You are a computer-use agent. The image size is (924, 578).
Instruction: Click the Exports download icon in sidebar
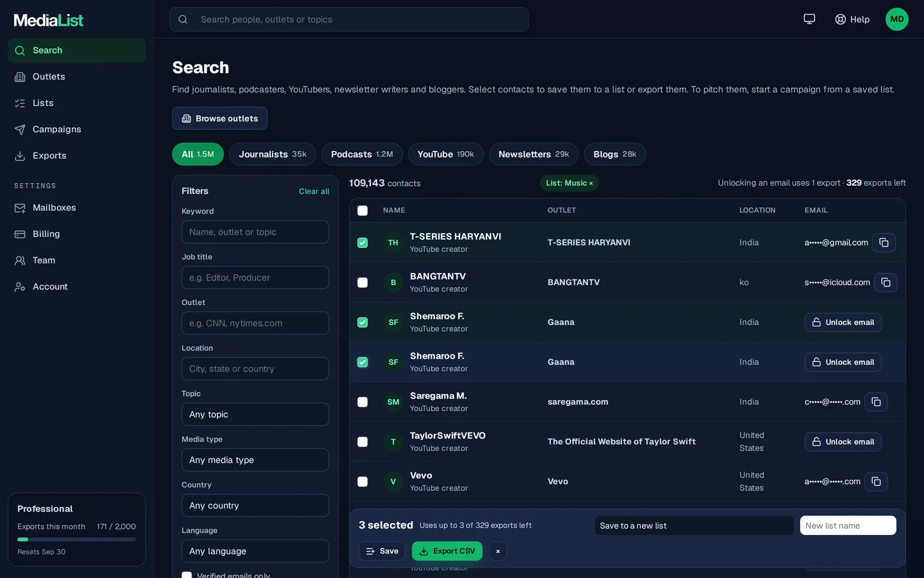(20, 156)
